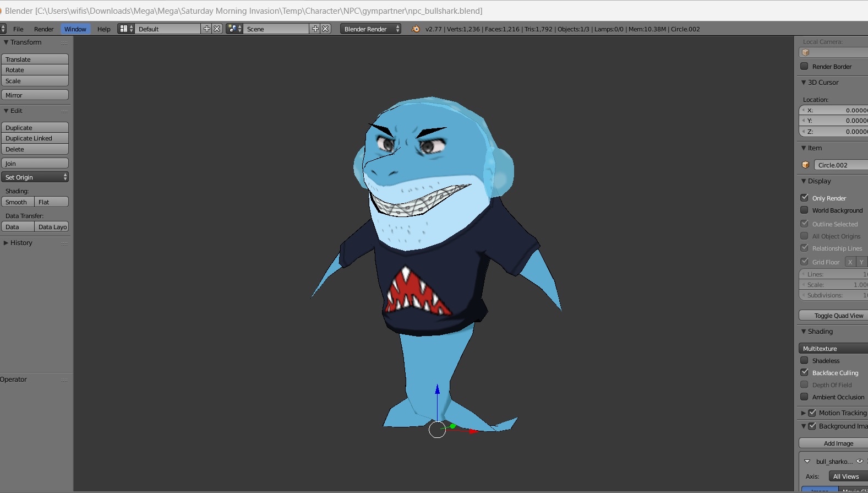
Task: Toggle the Background Images checkbox
Action: point(812,426)
